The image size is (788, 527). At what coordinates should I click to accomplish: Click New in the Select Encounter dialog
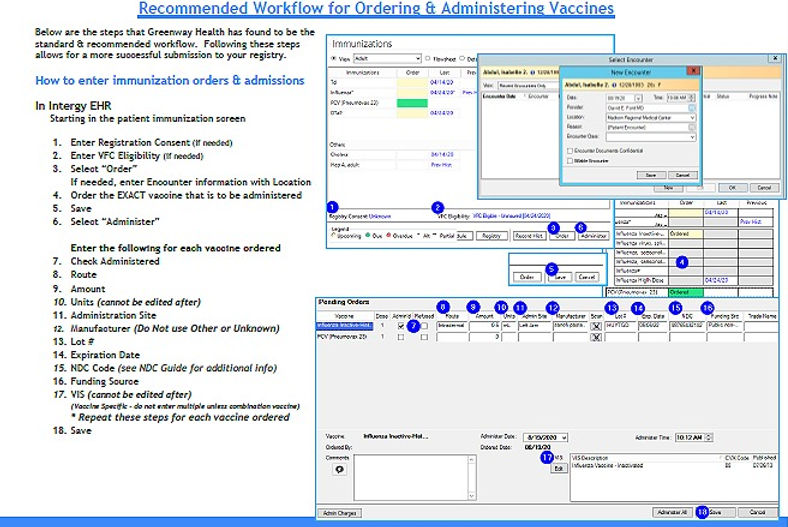(x=668, y=188)
